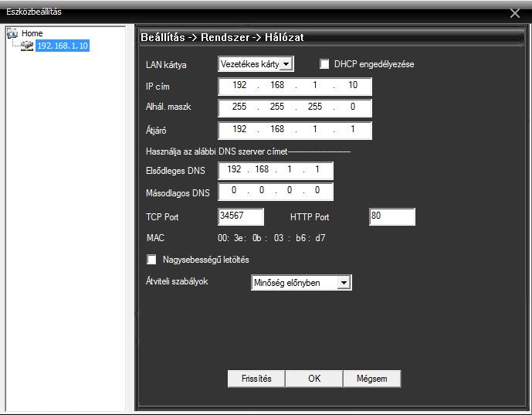Click the Eszközbeállítás window title
Viewport: 532px width, 415px height.
(34, 12)
